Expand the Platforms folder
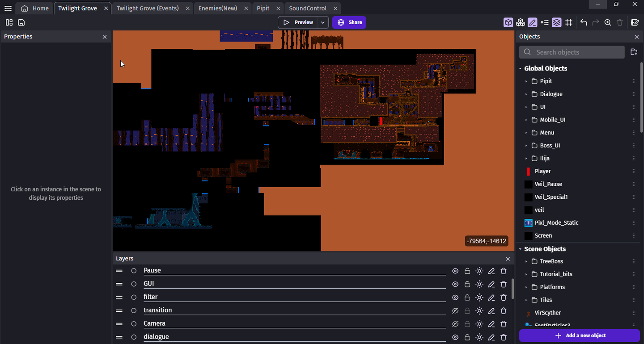The image size is (644, 344). pyautogui.click(x=526, y=287)
